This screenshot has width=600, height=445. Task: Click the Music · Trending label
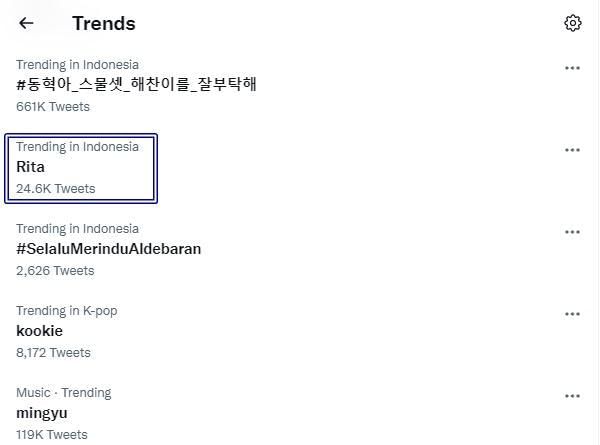click(64, 393)
